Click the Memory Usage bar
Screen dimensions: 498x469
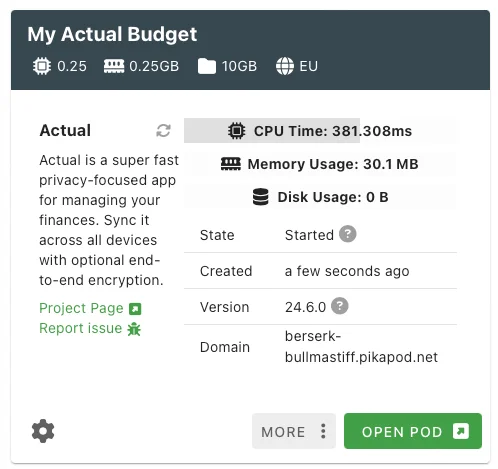320,164
